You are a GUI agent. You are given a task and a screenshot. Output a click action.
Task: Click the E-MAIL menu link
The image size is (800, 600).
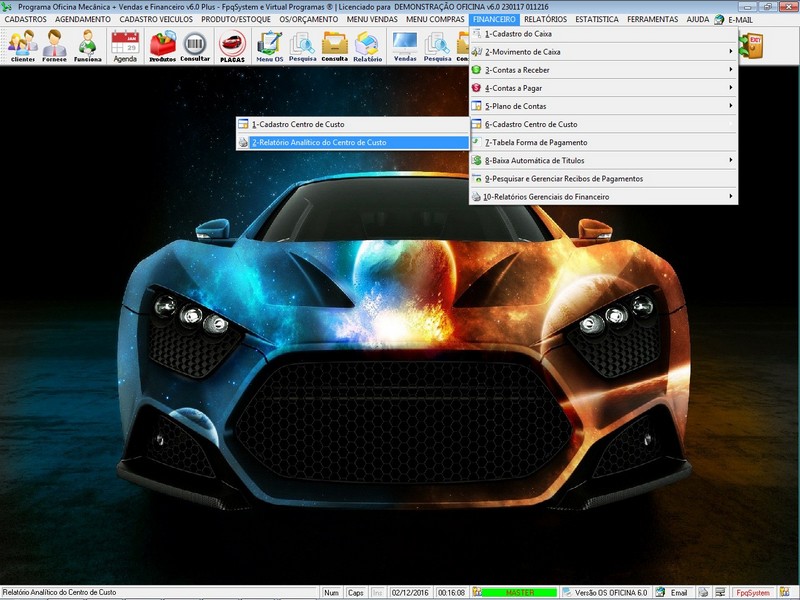click(x=740, y=20)
